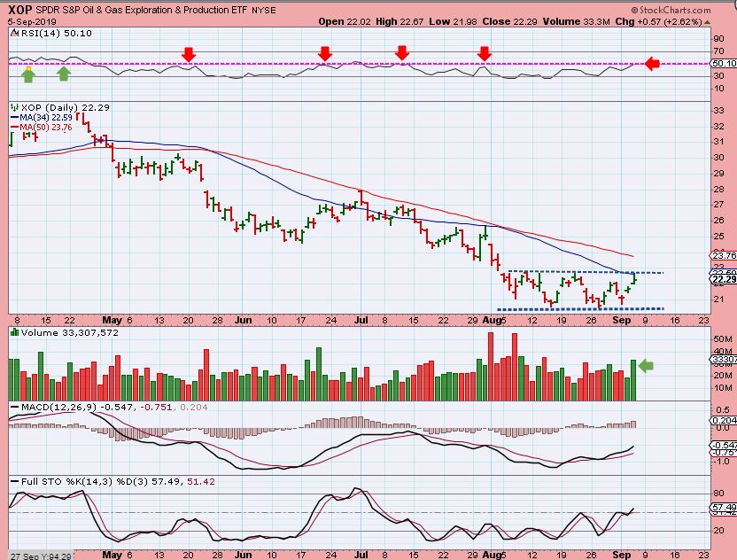Screen dimensions: 737x560
Task: Click the 33 label on price axis
Action: click(718, 111)
